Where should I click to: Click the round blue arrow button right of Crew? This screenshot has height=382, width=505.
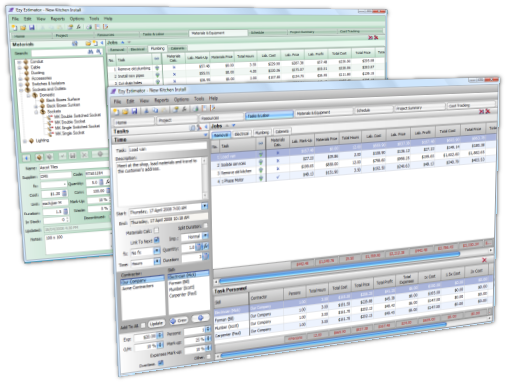200,318
